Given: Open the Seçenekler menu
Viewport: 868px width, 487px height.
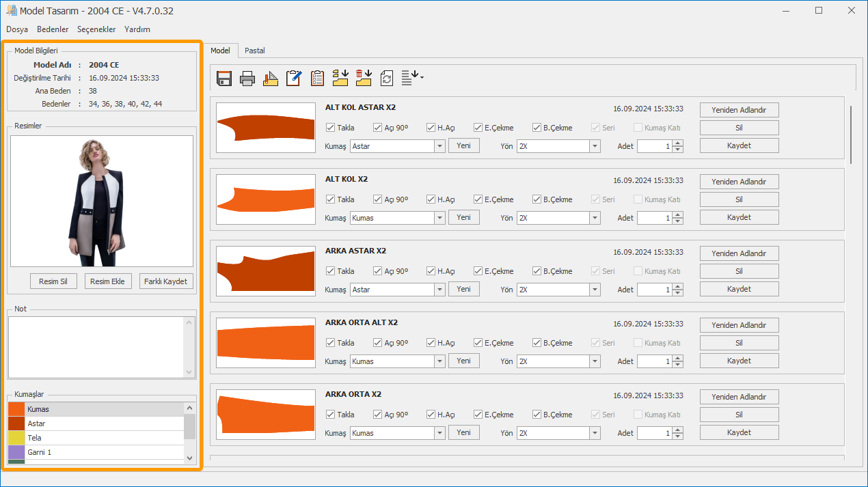Looking at the screenshot, I should pos(96,29).
